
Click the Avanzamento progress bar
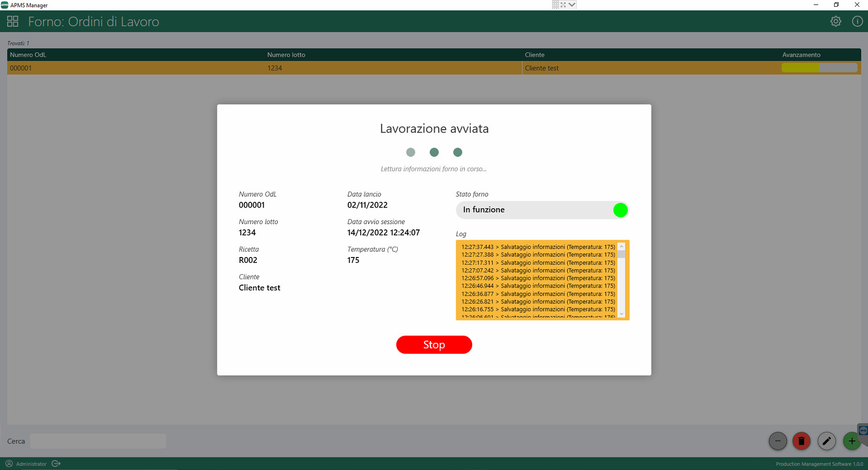[819, 68]
